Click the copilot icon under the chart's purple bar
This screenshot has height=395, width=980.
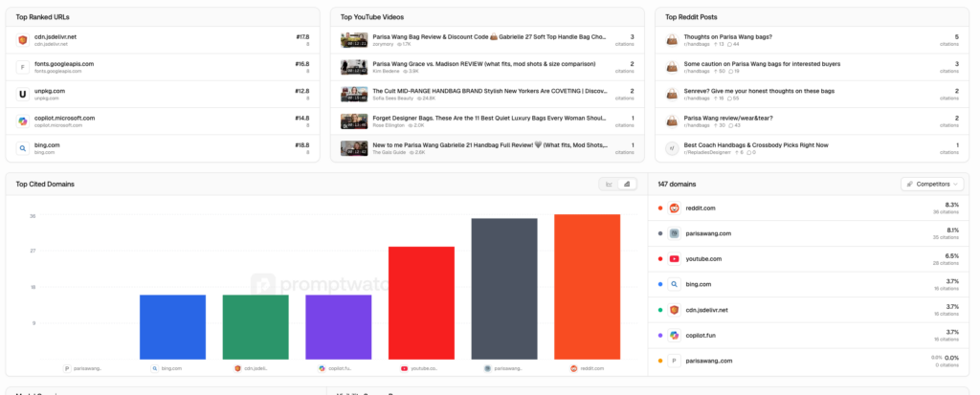click(322, 369)
